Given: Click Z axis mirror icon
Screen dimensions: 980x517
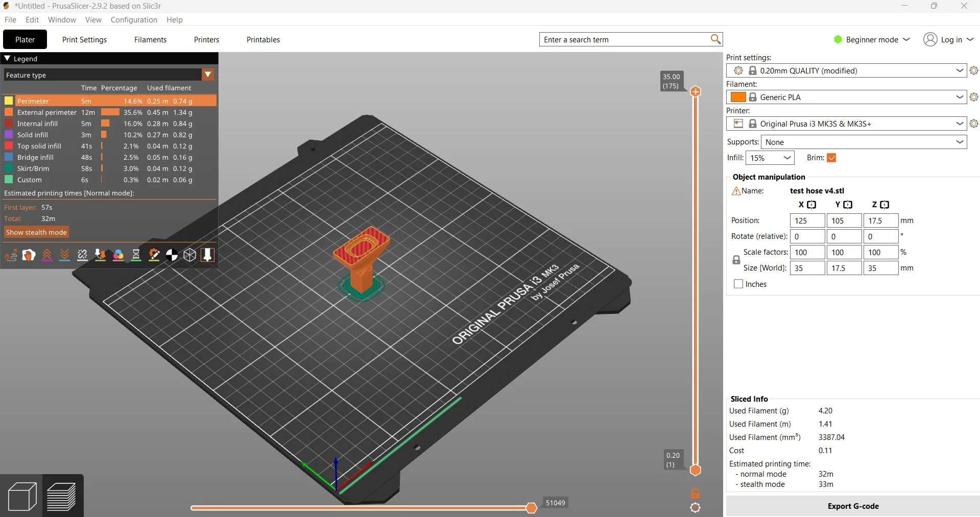Looking at the screenshot, I should tap(885, 205).
